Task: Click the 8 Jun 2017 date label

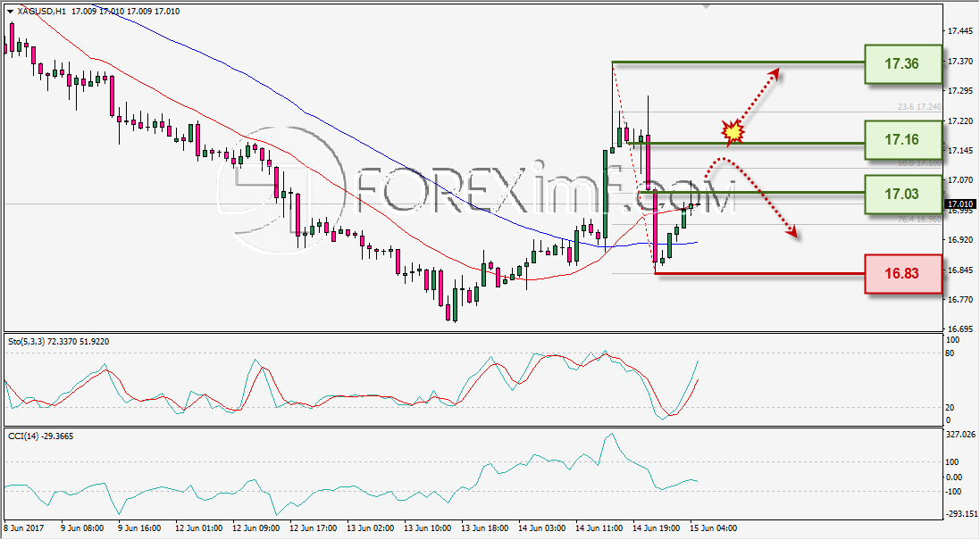Action: pyautogui.click(x=24, y=528)
